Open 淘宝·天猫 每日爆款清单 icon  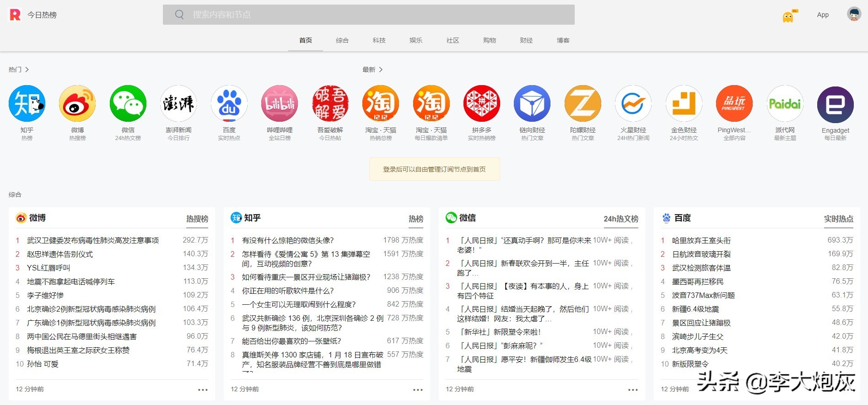point(431,103)
